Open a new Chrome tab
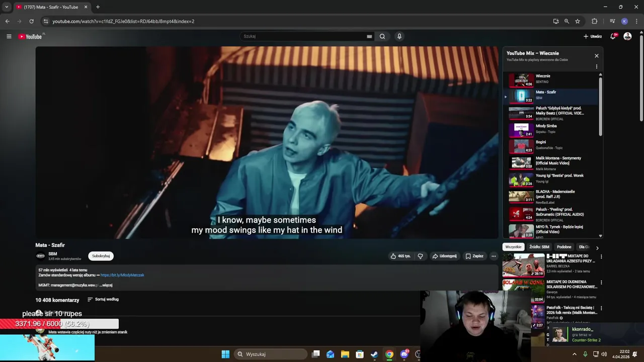The width and height of the screenshot is (644, 362). (98, 7)
